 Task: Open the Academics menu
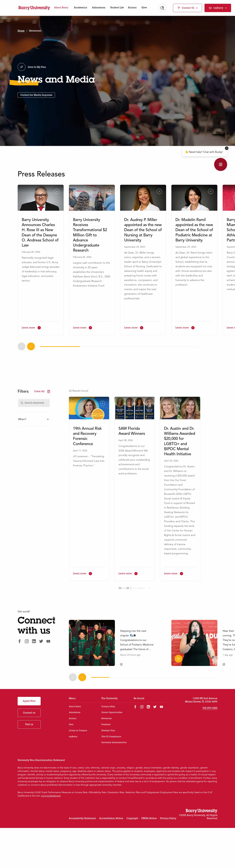pyautogui.click(x=80, y=7)
